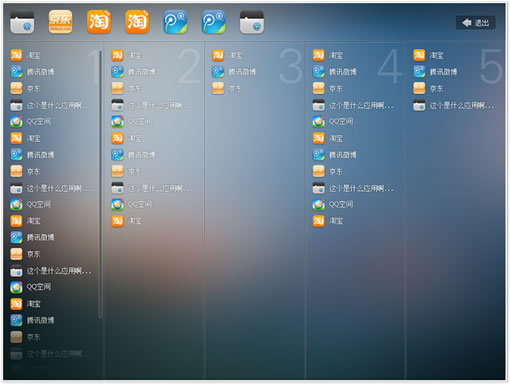
Task: Open the first 腾讯微博 entry in column 2
Action: (133, 72)
